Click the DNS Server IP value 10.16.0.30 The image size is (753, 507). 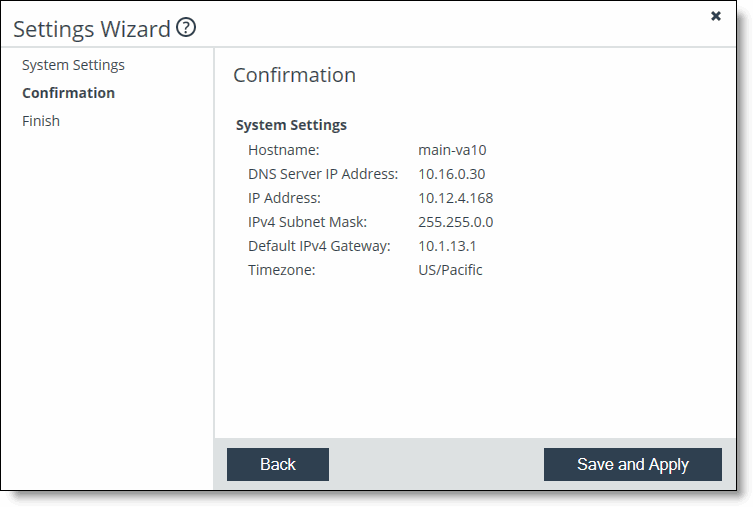click(451, 174)
